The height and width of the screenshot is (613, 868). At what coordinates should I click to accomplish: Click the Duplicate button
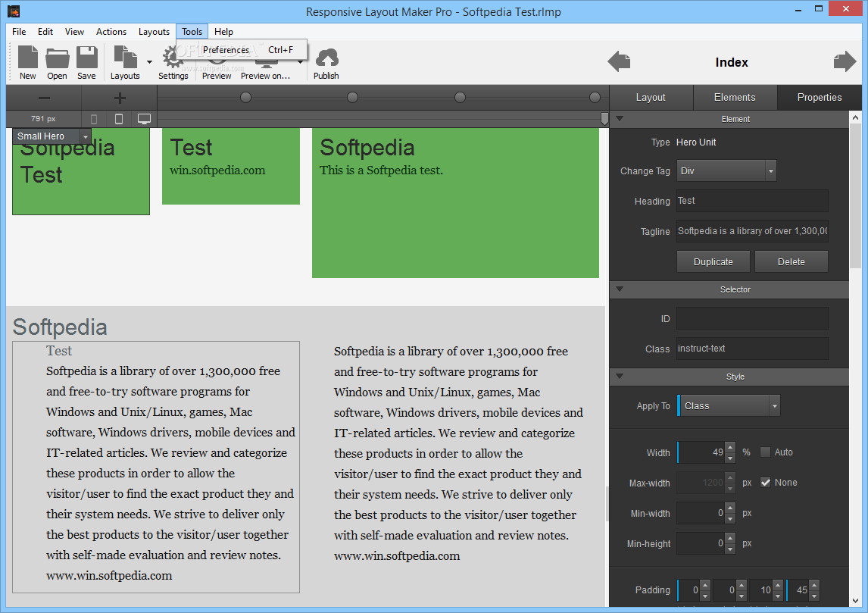coord(713,262)
